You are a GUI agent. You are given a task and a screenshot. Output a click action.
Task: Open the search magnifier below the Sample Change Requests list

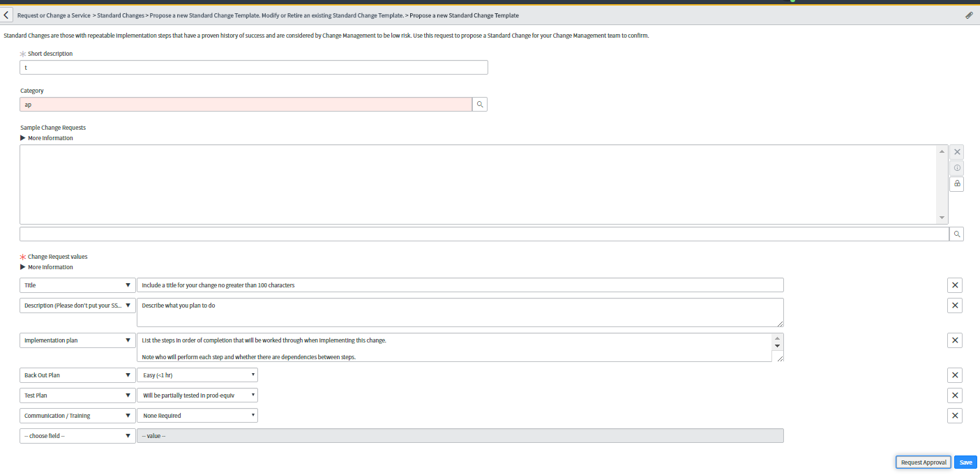[x=956, y=234]
